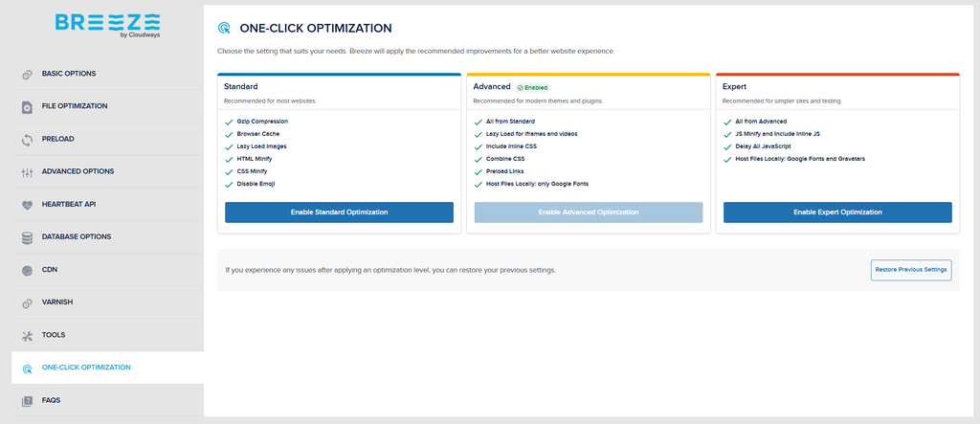Click Recommended for most websites text
Viewport: 980px width, 424px height.
point(270,100)
